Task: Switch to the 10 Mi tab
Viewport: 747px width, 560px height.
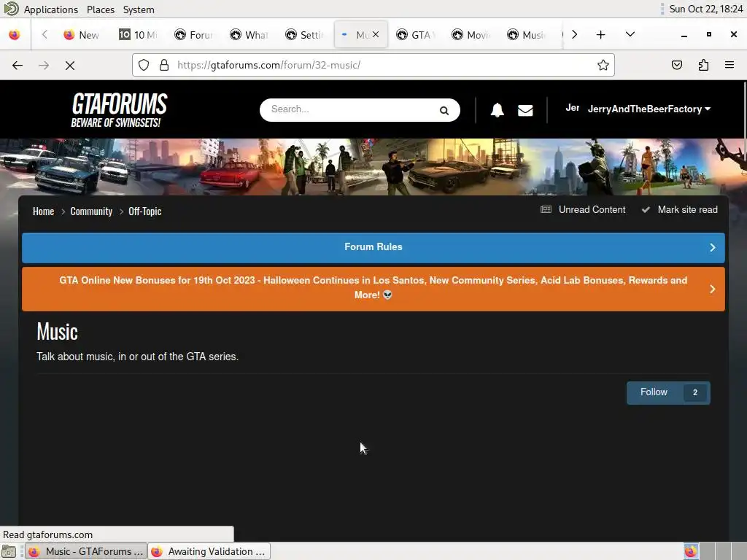Action: [137, 35]
